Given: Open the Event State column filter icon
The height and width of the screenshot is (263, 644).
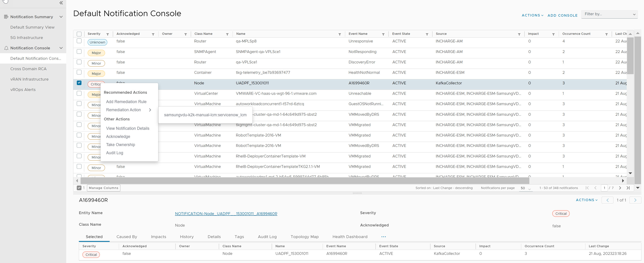Looking at the screenshot, I should point(427,34).
